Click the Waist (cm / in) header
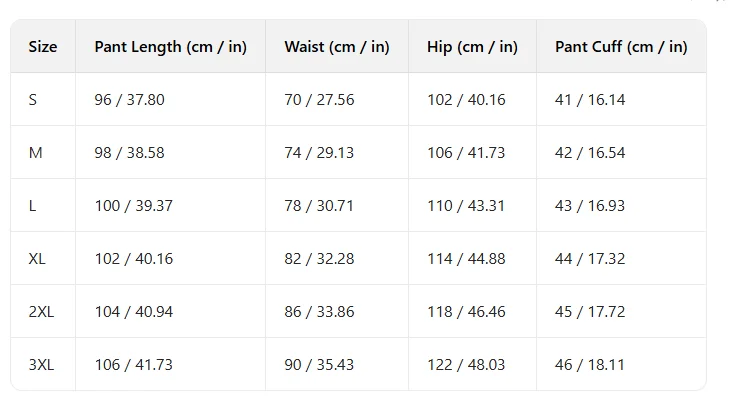The width and height of the screenshot is (733, 409). click(x=337, y=47)
